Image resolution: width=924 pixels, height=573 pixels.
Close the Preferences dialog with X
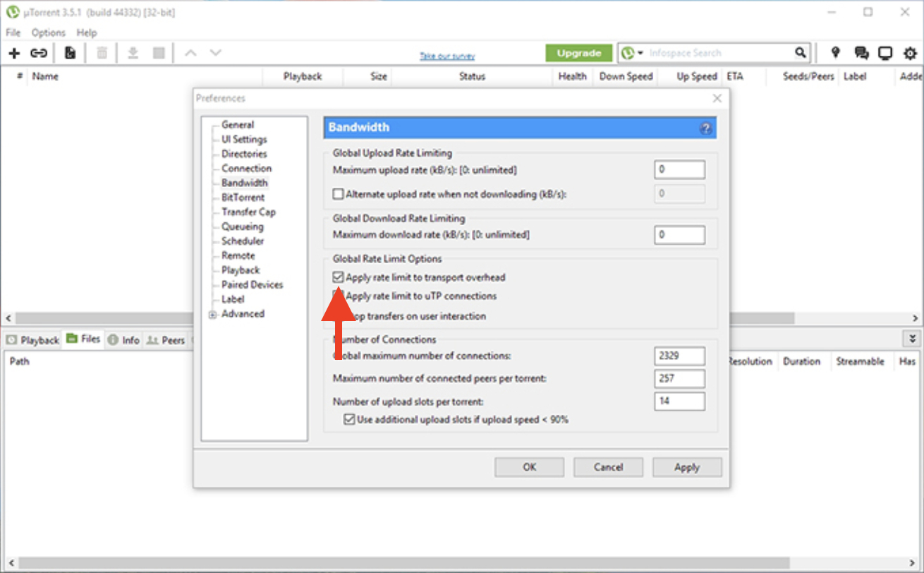[717, 99]
